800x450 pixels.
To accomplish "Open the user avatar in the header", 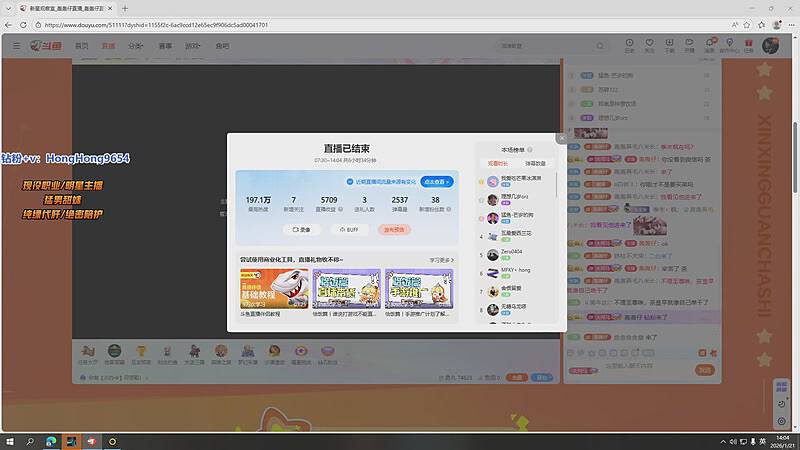I will (x=770, y=45).
